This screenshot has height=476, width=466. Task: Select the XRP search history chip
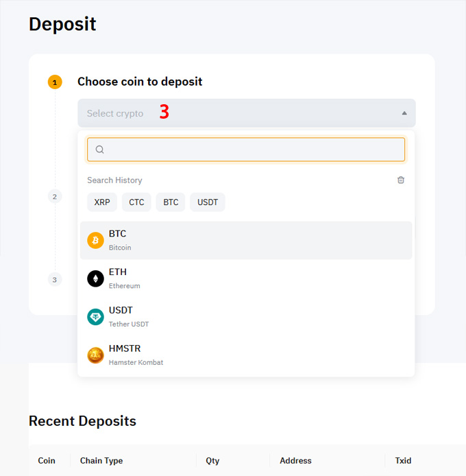102,202
